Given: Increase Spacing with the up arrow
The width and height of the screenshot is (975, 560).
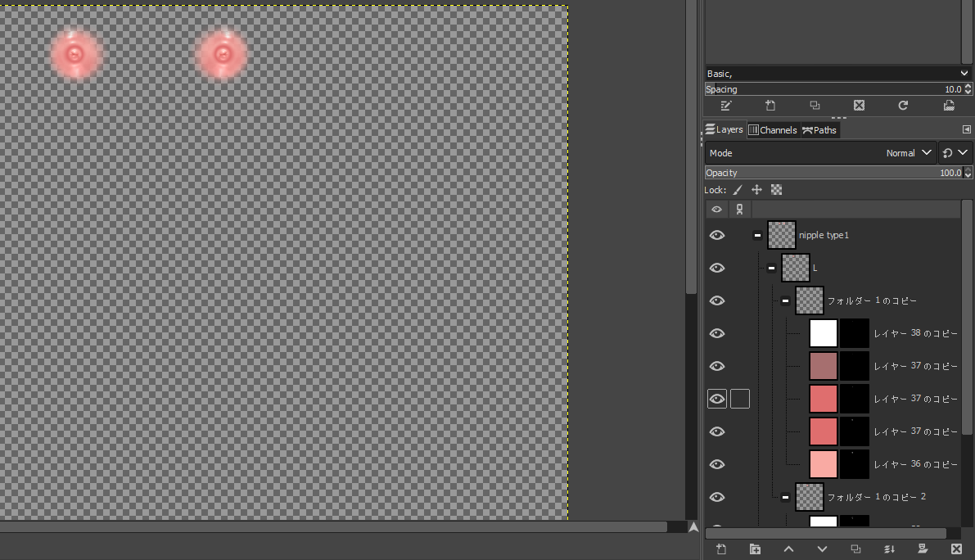Looking at the screenshot, I should (968, 87).
